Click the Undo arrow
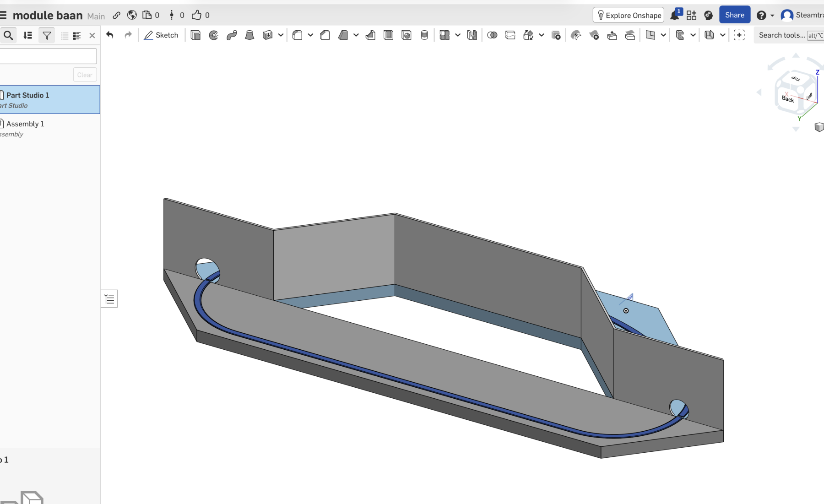The height and width of the screenshot is (504, 824). tap(110, 35)
